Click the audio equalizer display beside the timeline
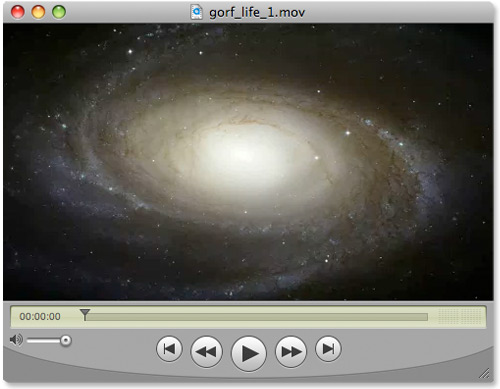 (x=460, y=316)
